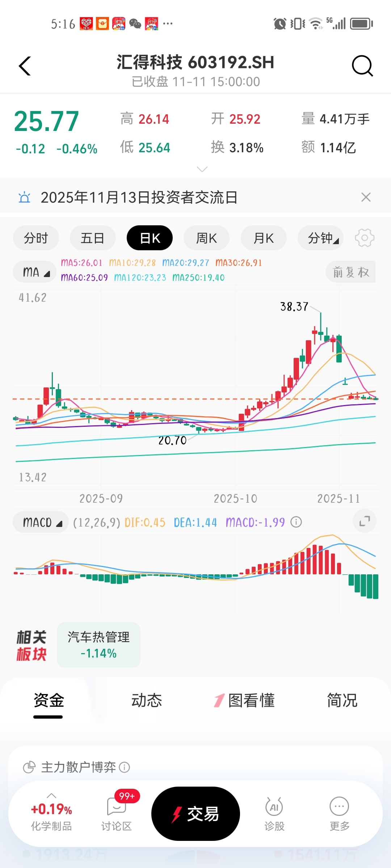The height and width of the screenshot is (868, 391).
Task: Tap the 低 25.64 value
Action: tap(154, 148)
